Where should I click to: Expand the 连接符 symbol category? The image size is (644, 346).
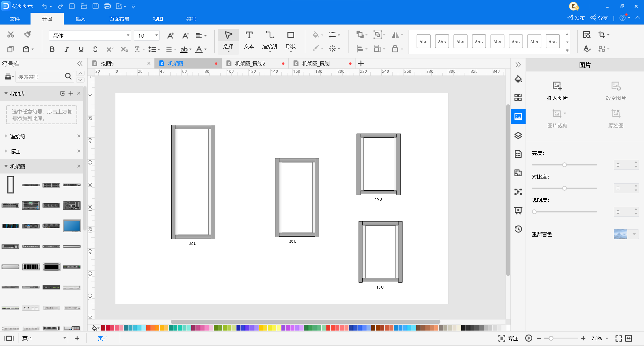(17, 136)
